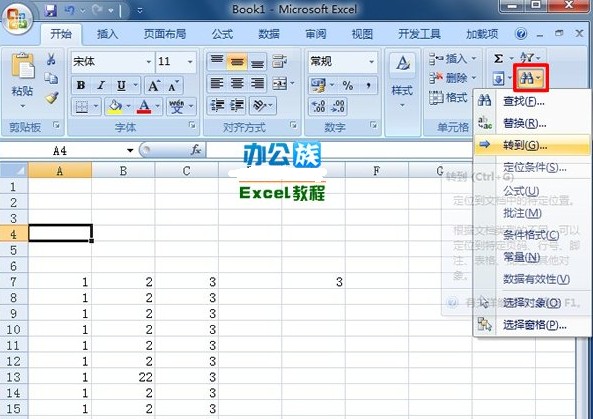The width and height of the screenshot is (593, 419).
Task: Click the Cut scissors icon
Action: [51, 59]
